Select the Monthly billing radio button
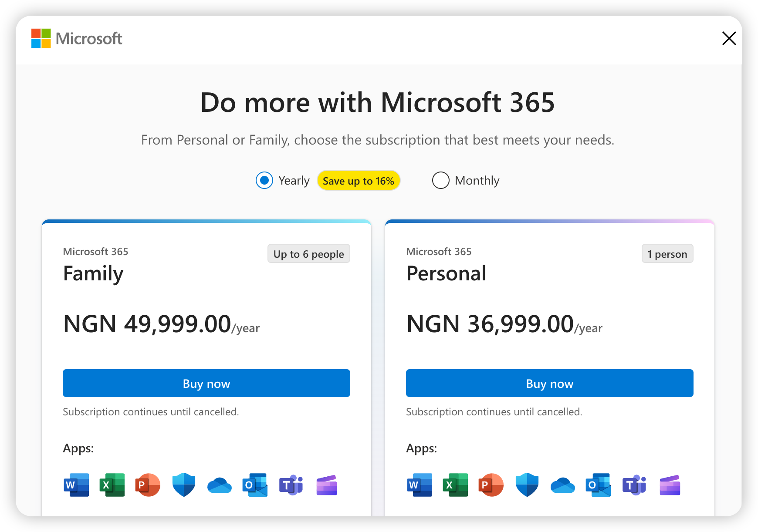 tap(440, 180)
